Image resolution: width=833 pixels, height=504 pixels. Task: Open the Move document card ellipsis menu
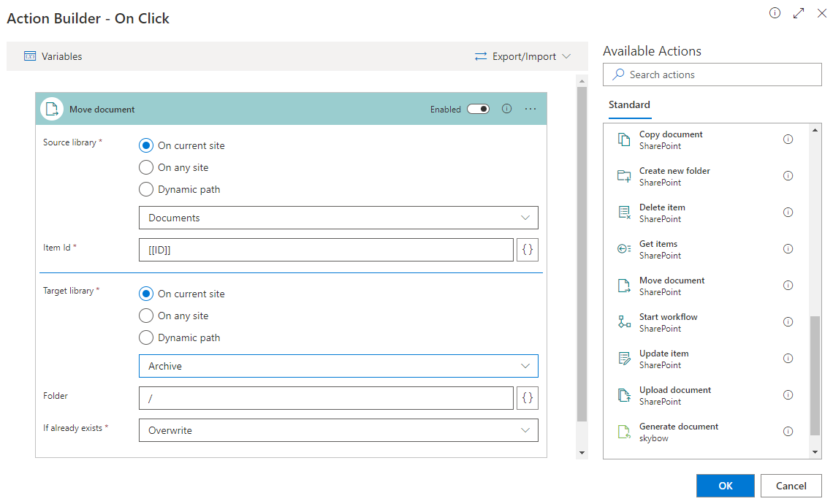tap(530, 109)
